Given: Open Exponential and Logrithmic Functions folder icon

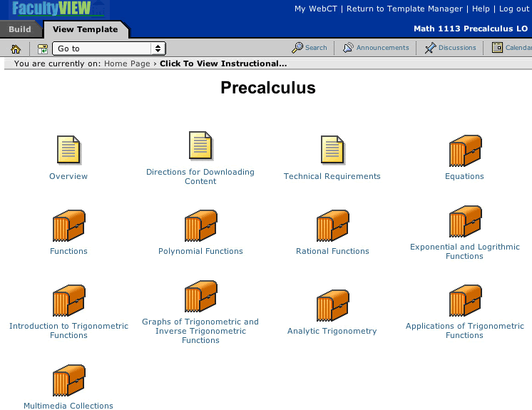Looking at the screenshot, I should point(465,221).
